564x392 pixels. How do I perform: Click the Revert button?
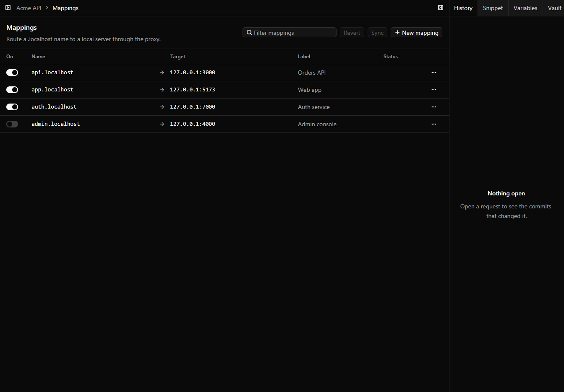click(352, 33)
